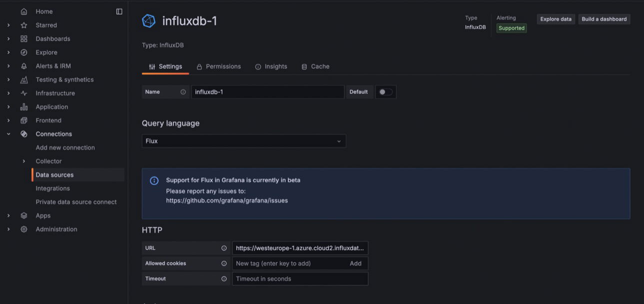The width and height of the screenshot is (644, 304).
Task: Click the info icon in Flux beta notice
Action: coord(154,181)
